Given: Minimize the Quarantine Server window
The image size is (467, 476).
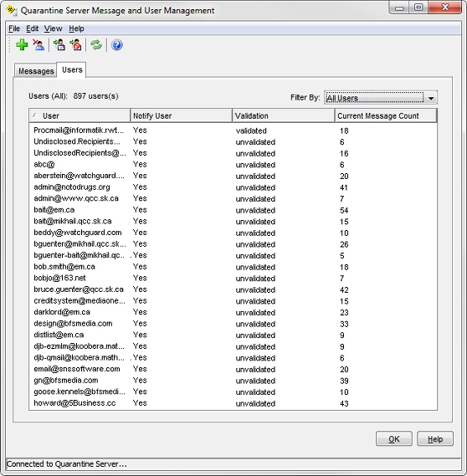Looking at the screenshot, I should (399, 8).
